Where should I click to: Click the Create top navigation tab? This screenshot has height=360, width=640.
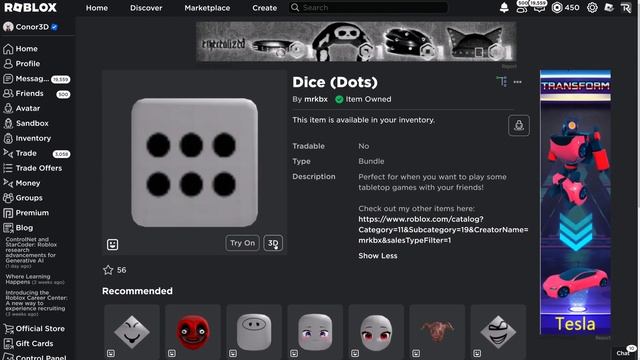pyautogui.click(x=264, y=8)
